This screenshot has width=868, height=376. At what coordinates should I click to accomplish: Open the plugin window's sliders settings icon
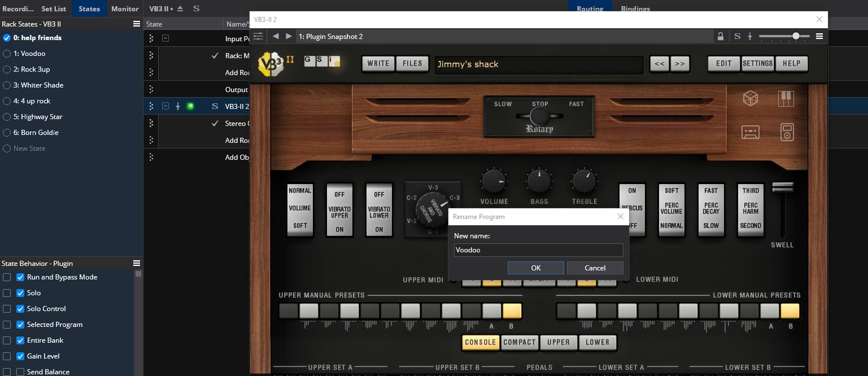[258, 36]
